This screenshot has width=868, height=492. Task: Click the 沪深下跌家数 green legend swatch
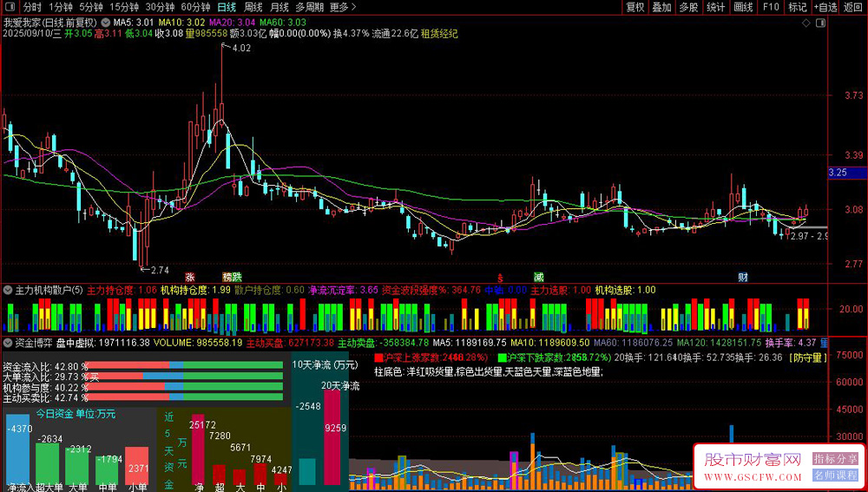point(502,357)
